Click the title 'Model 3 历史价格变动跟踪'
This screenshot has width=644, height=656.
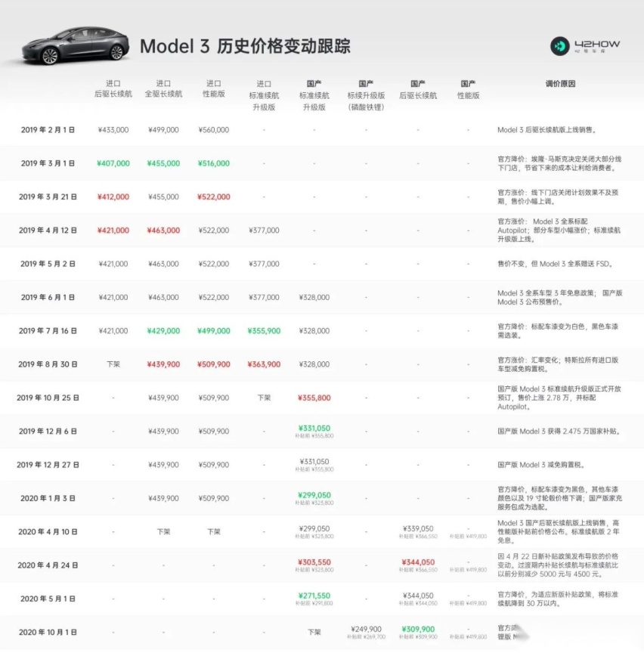click(x=245, y=46)
